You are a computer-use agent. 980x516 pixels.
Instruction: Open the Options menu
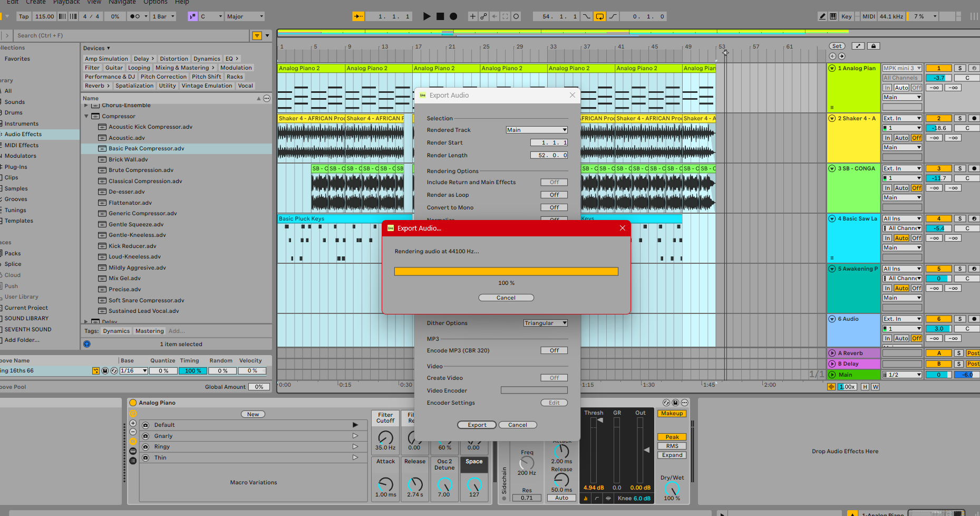(156, 3)
